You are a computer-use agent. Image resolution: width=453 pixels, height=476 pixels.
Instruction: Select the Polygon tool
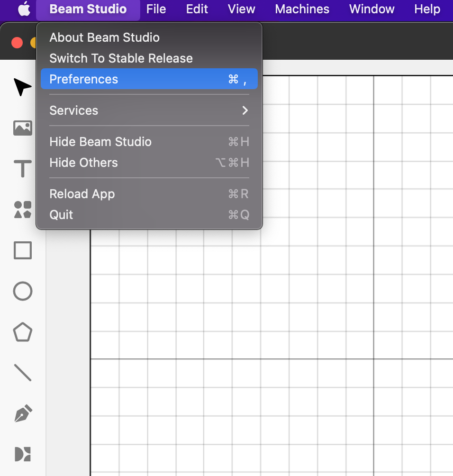coord(22,332)
